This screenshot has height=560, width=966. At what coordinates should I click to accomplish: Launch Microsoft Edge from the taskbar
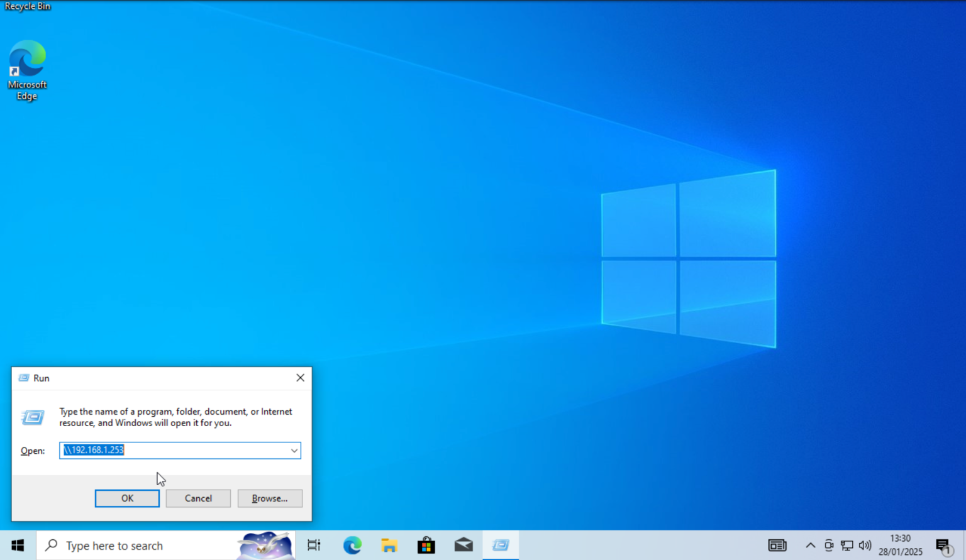coord(352,545)
